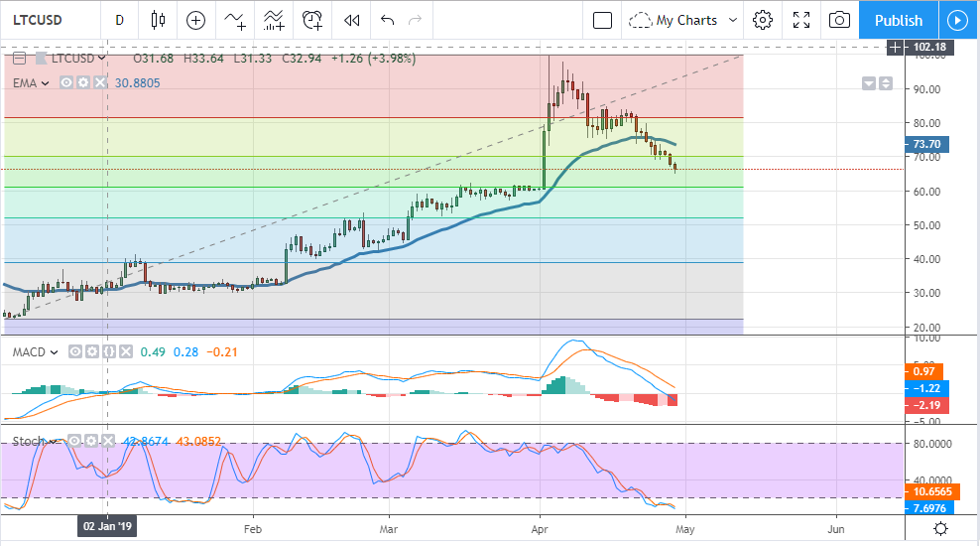Click the 50.00 price scale label

tap(926, 225)
